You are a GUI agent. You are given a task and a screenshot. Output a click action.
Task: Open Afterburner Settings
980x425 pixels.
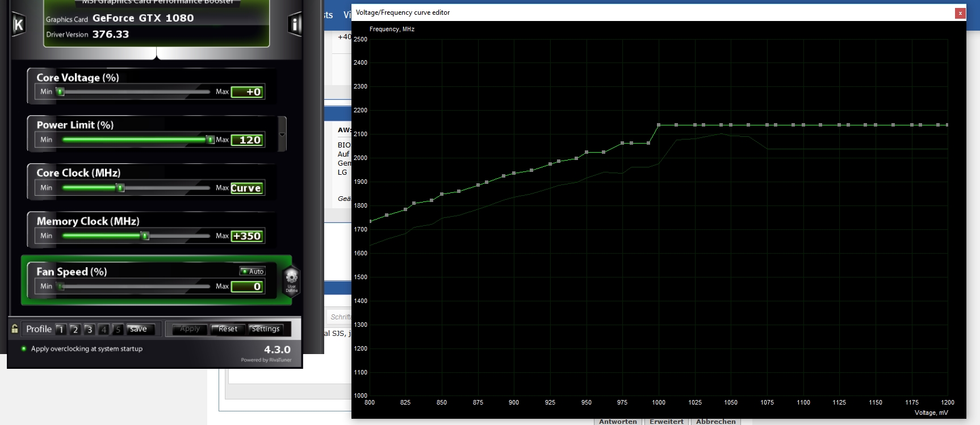[x=266, y=329]
